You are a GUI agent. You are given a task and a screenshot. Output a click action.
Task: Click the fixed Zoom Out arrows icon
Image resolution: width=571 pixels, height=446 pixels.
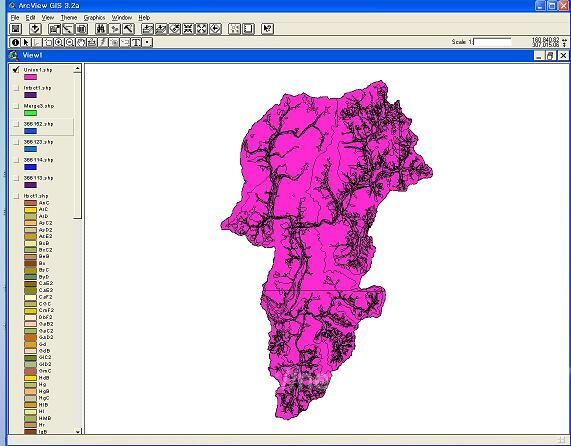[x=202, y=29]
